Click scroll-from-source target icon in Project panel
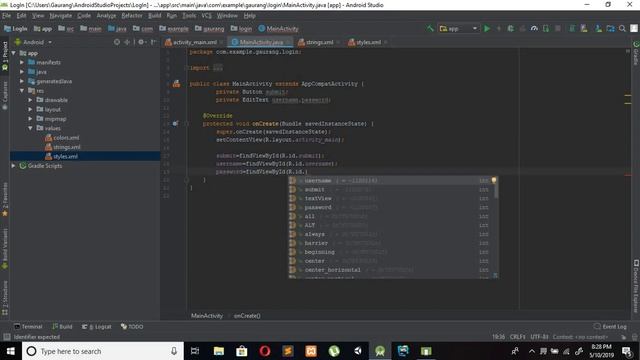Viewport: 640px width, 360px height. click(117, 42)
